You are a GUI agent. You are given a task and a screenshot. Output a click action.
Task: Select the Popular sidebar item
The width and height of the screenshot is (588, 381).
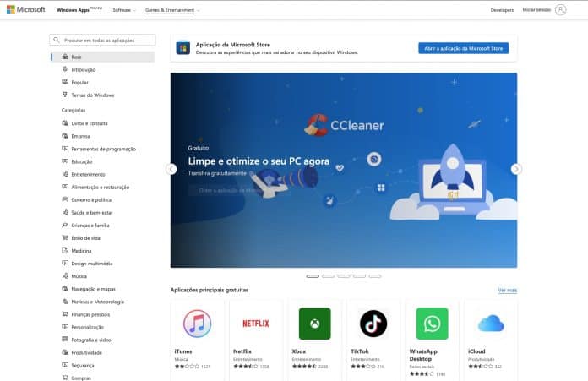pyautogui.click(x=80, y=83)
